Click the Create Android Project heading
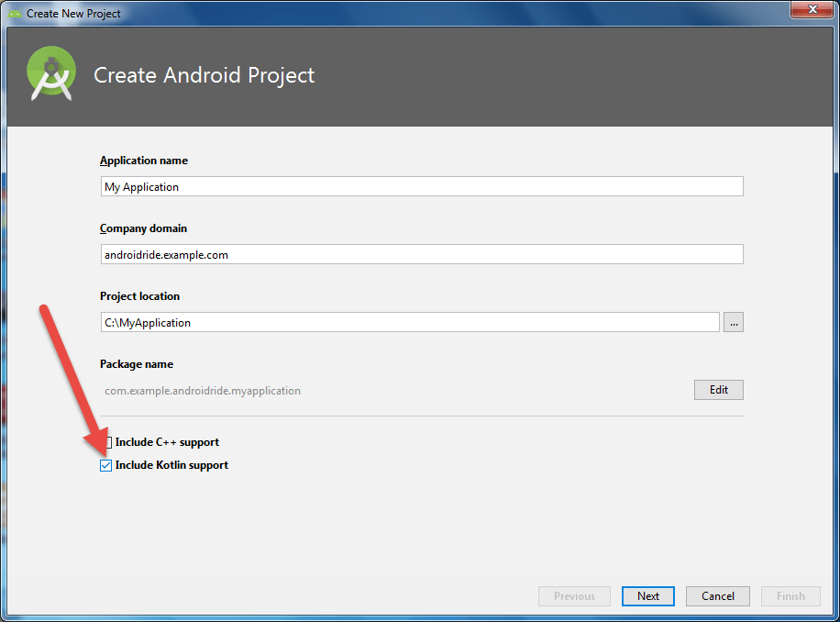 [x=204, y=75]
